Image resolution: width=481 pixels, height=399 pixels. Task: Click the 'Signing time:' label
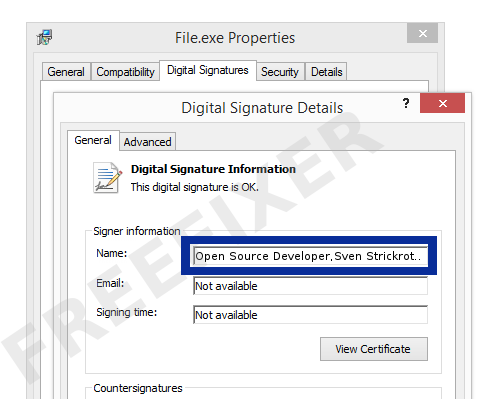[x=127, y=312]
